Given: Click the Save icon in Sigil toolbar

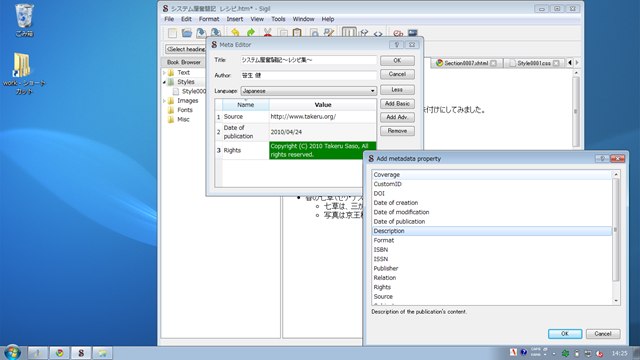Looking at the screenshot, I should click(x=201, y=33).
